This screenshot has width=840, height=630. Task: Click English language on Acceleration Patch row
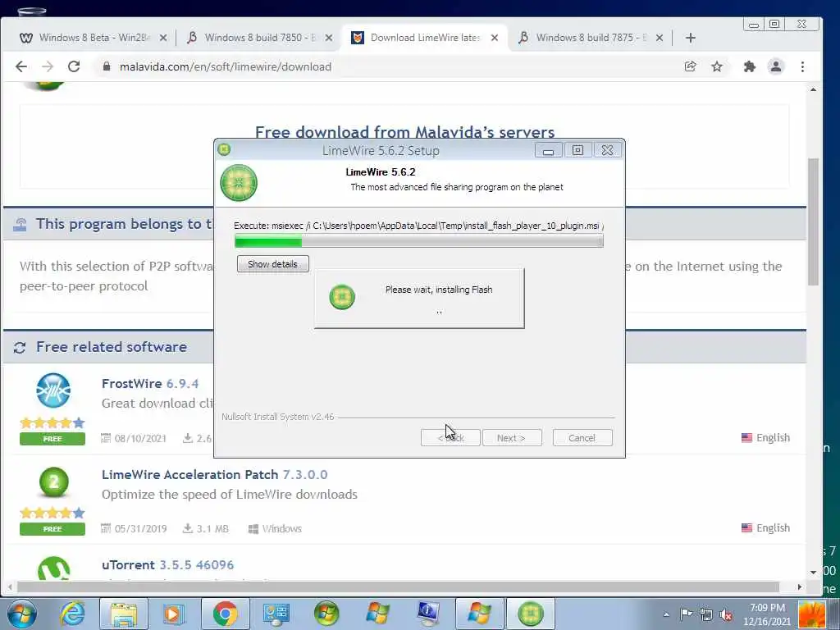(x=765, y=527)
